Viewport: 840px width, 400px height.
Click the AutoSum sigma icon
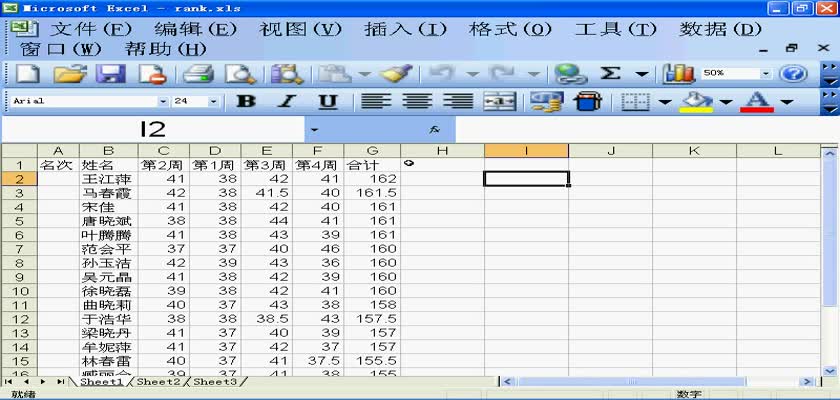[x=610, y=73]
